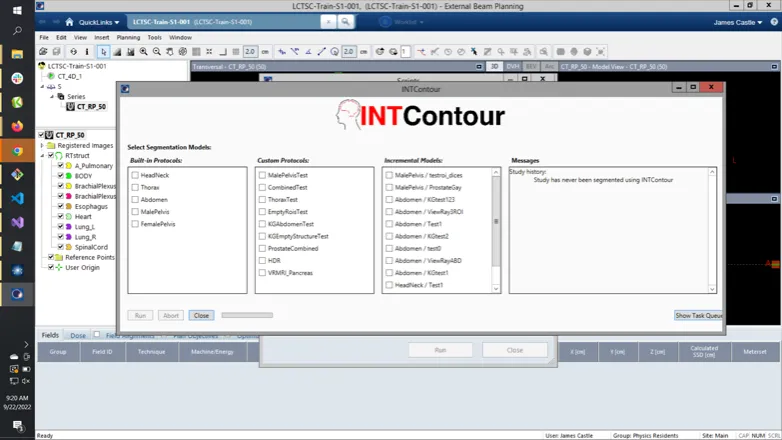Click the Model View pane maximize arrow button
The height and width of the screenshot is (440, 782).
[x=774, y=66]
